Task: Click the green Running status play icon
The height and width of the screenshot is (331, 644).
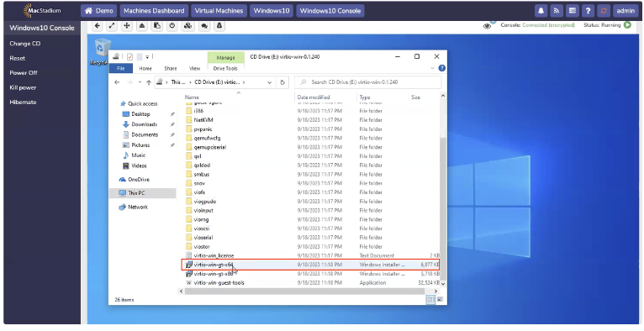Action: [x=627, y=25]
